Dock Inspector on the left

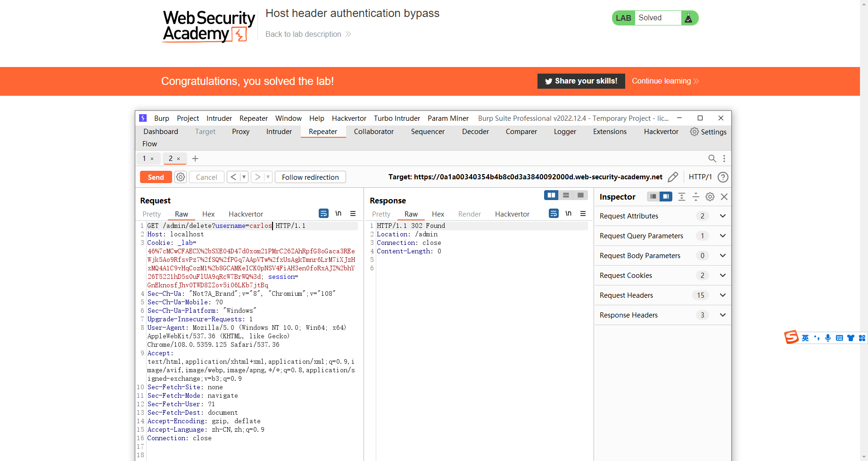pyautogui.click(x=653, y=196)
